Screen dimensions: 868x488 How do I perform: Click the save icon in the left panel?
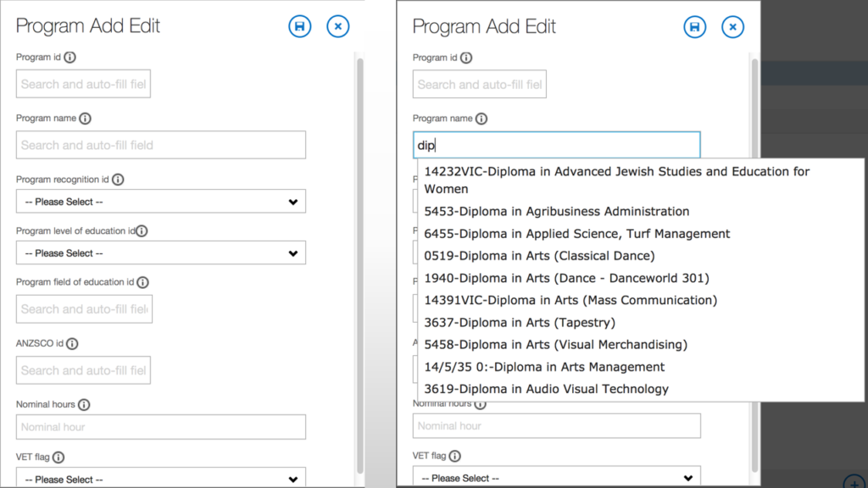pyautogui.click(x=299, y=26)
